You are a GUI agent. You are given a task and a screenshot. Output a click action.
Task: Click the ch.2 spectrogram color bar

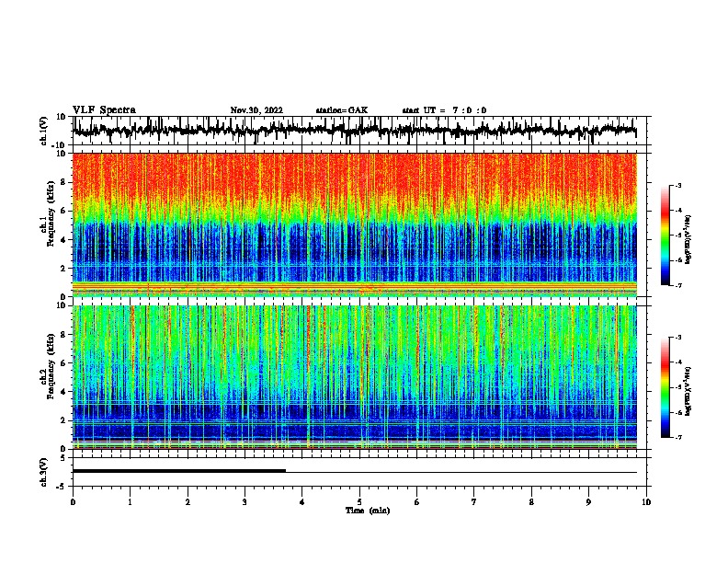coord(665,387)
